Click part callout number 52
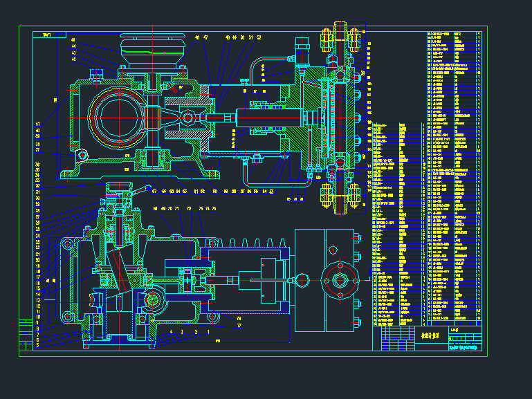Viewport: 532px width, 399px height. point(259,38)
